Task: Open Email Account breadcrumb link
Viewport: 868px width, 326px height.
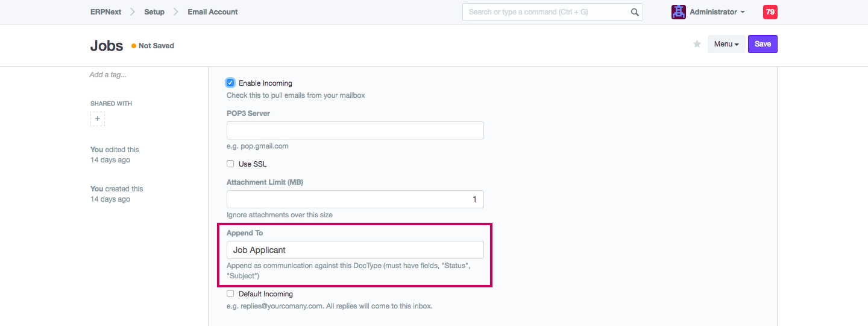Action: click(x=213, y=12)
